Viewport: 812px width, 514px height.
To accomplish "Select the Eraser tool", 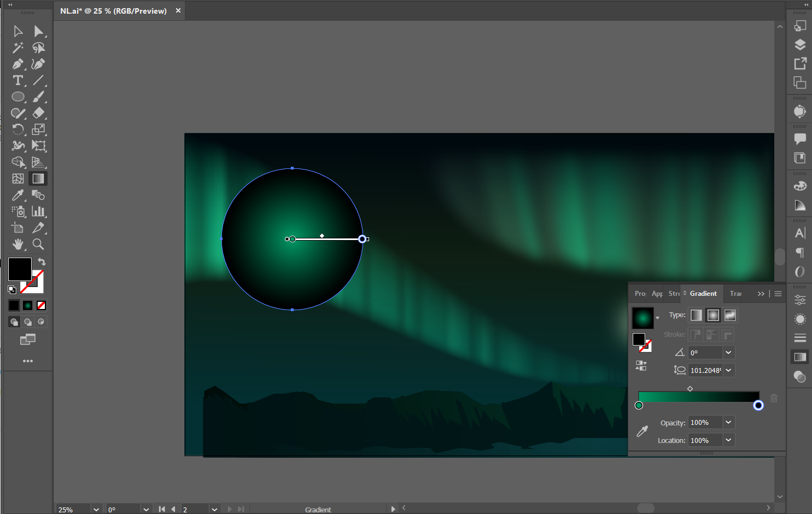I will click(x=38, y=113).
